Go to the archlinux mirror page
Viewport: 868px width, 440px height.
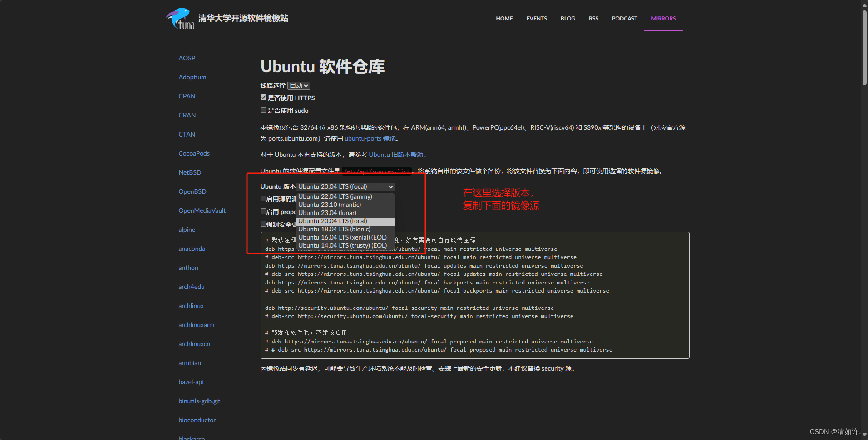click(191, 306)
